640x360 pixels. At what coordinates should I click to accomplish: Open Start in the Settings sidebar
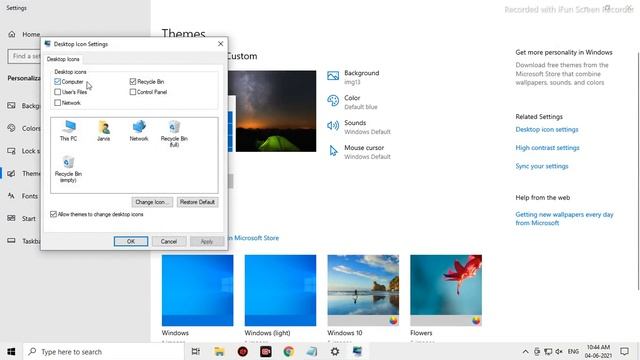(21, 218)
